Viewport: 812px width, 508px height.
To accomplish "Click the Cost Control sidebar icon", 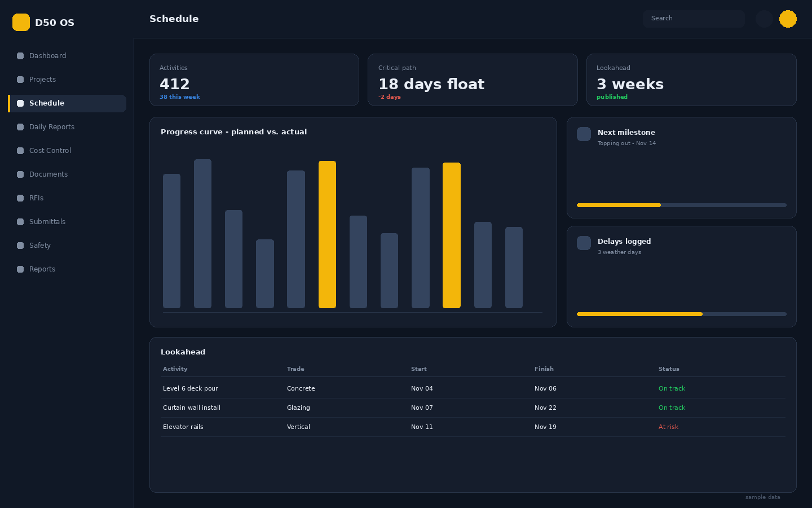I will pos(20,151).
